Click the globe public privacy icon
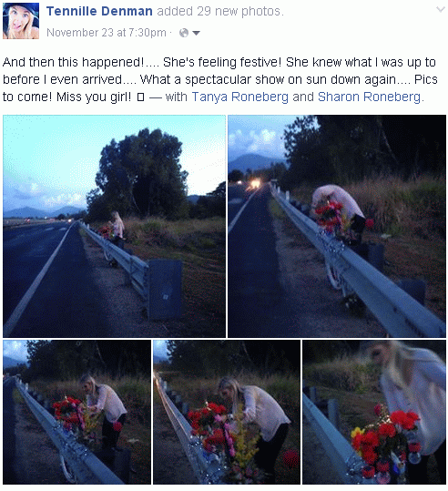Screen dimensions: 448x491 184,33
